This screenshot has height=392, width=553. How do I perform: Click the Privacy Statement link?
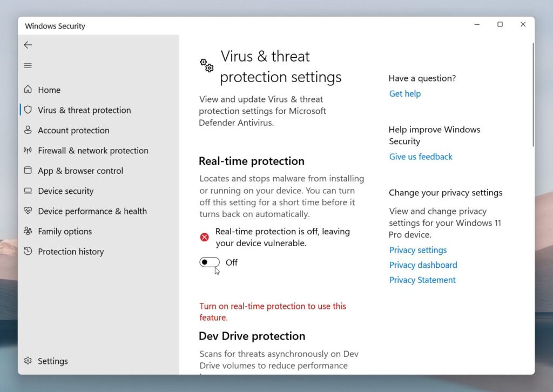422,280
